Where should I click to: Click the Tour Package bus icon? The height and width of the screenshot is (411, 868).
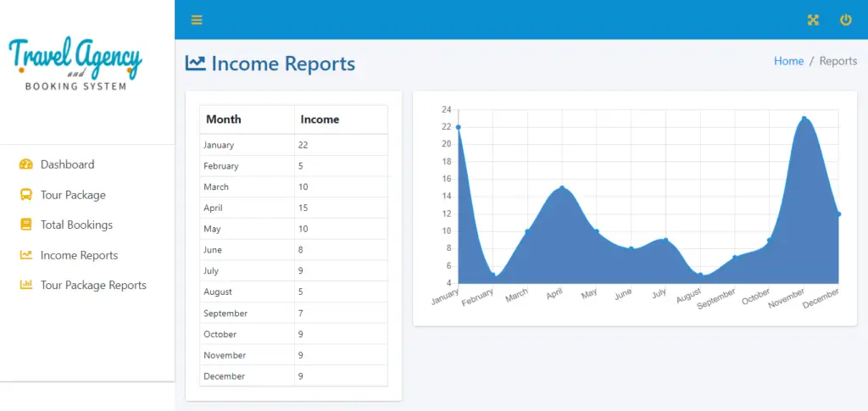[26, 195]
